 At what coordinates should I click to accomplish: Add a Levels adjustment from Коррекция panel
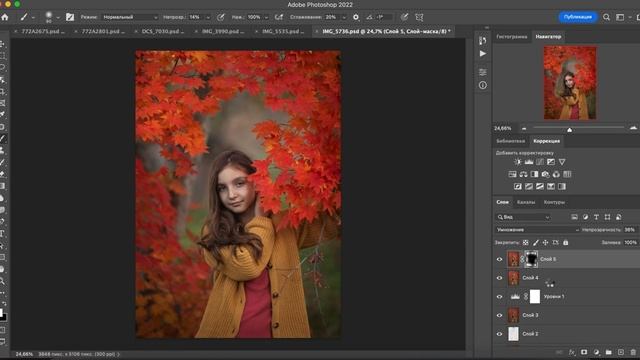coord(529,162)
